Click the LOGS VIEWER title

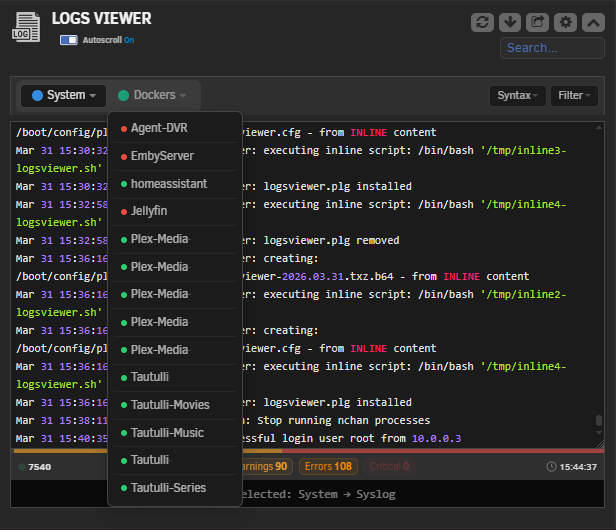point(101,18)
